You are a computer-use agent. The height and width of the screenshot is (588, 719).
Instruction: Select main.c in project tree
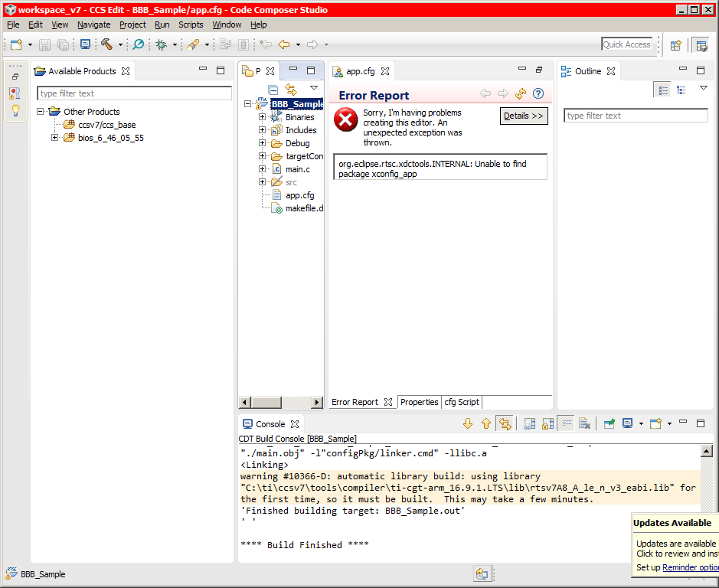coord(298,169)
